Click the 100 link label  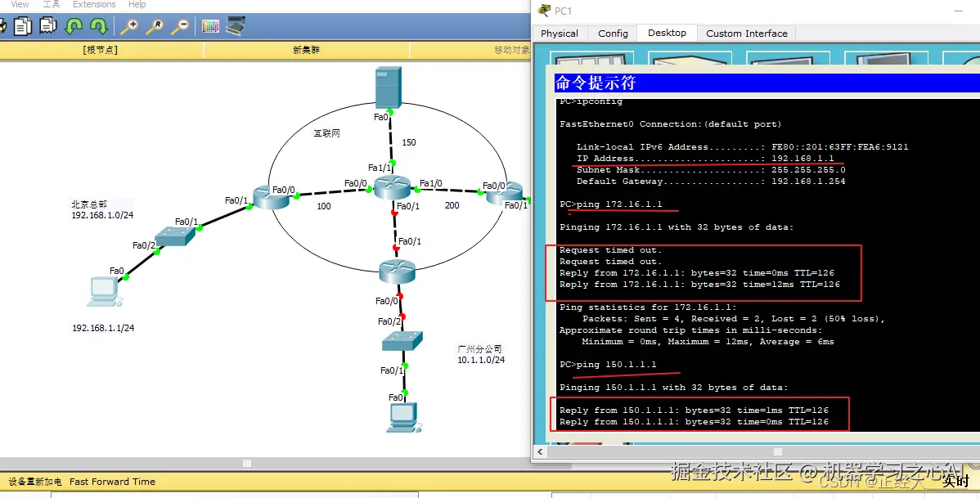point(324,206)
